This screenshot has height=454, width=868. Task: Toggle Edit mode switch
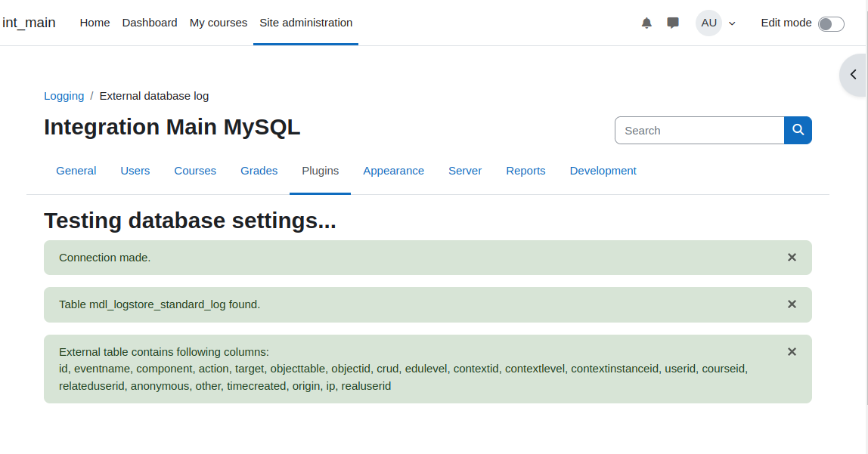pos(831,23)
